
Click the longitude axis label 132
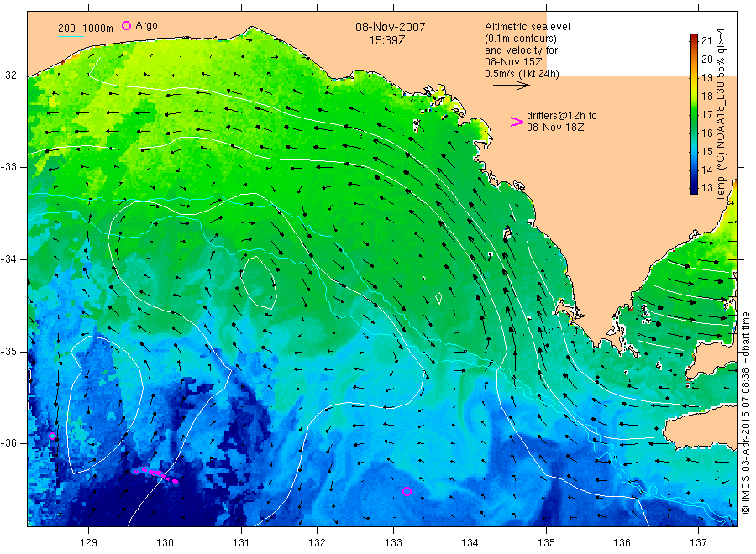(318, 543)
